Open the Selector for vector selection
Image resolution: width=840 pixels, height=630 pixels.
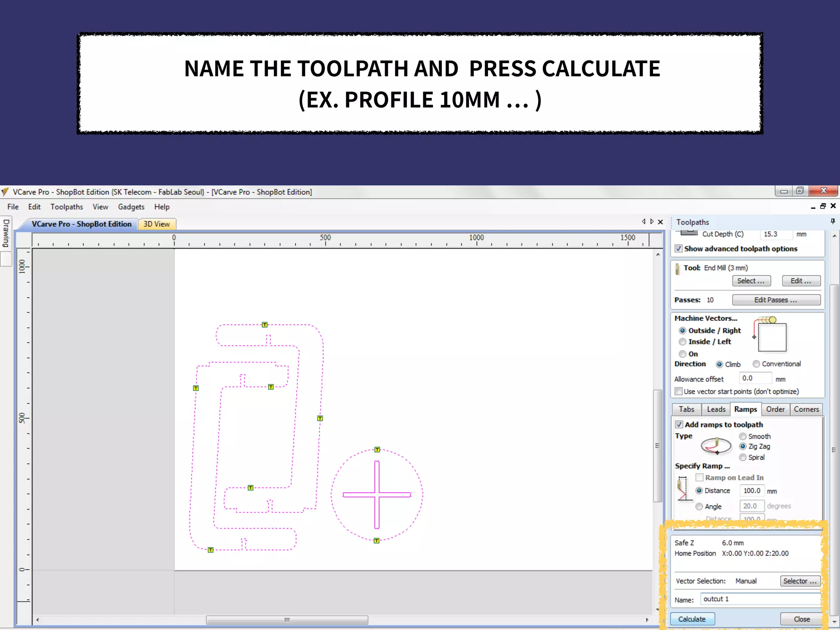click(799, 581)
